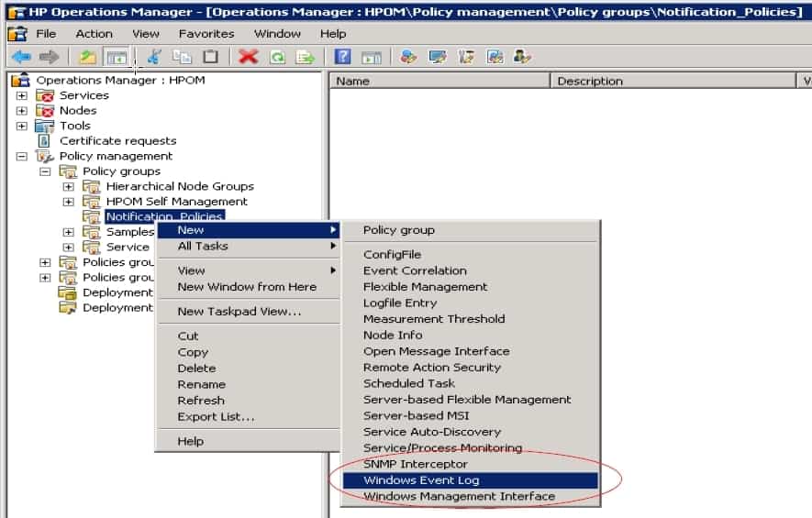Open the Help menu in menu bar
This screenshot has height=518, width=812.
tap(333, 34)
